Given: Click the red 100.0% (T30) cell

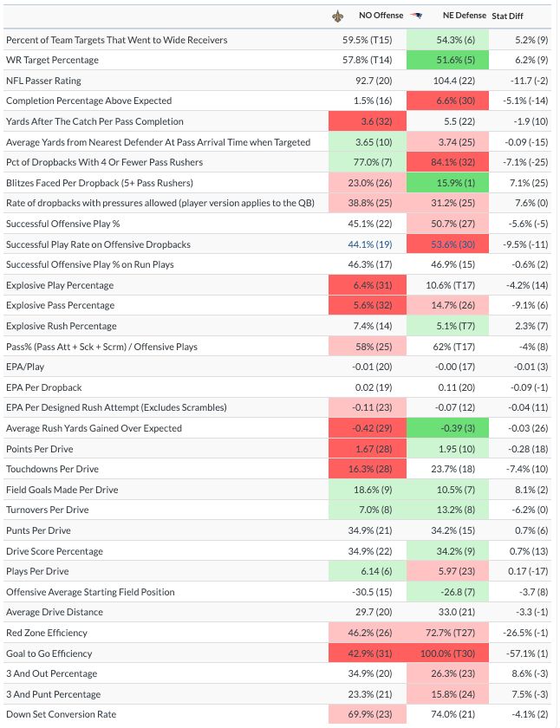Looking at the screenshot, I should click(447, 653).
